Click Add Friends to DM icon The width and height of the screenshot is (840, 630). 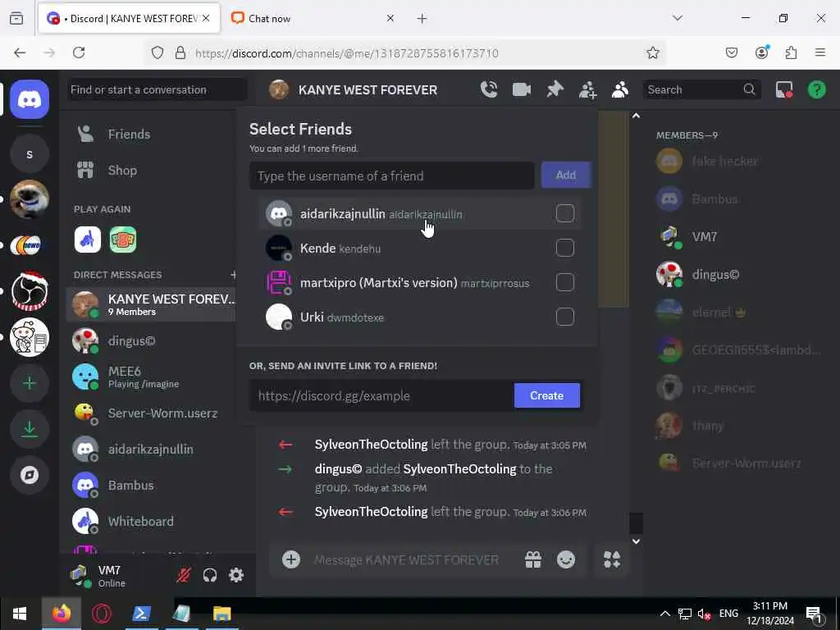point(587,89)
